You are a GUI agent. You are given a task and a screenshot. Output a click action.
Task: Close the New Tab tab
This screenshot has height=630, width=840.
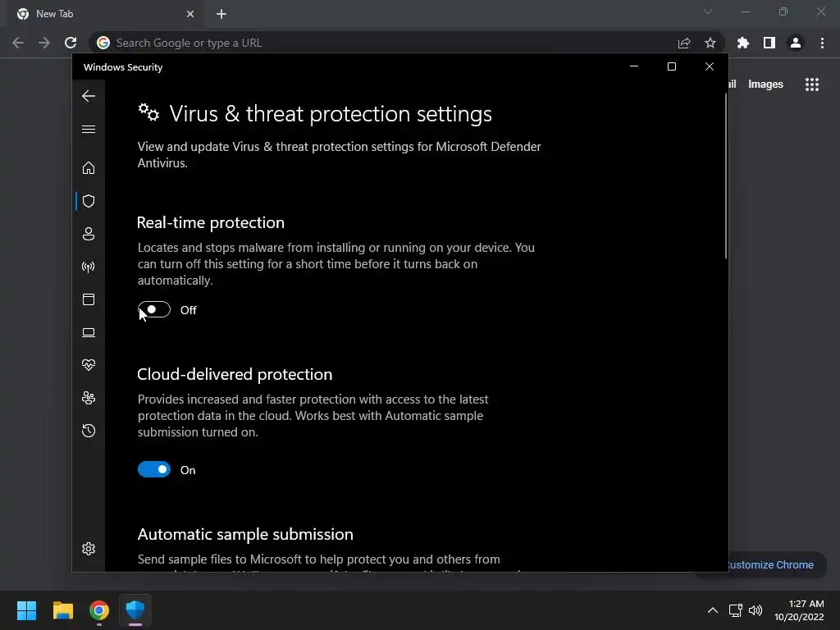tap(190, 14)
